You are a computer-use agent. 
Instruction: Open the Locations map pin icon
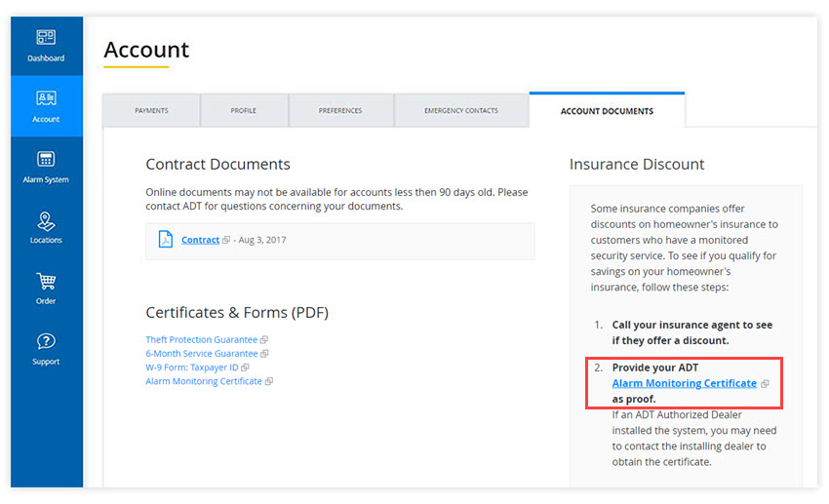tap(46, 221)
